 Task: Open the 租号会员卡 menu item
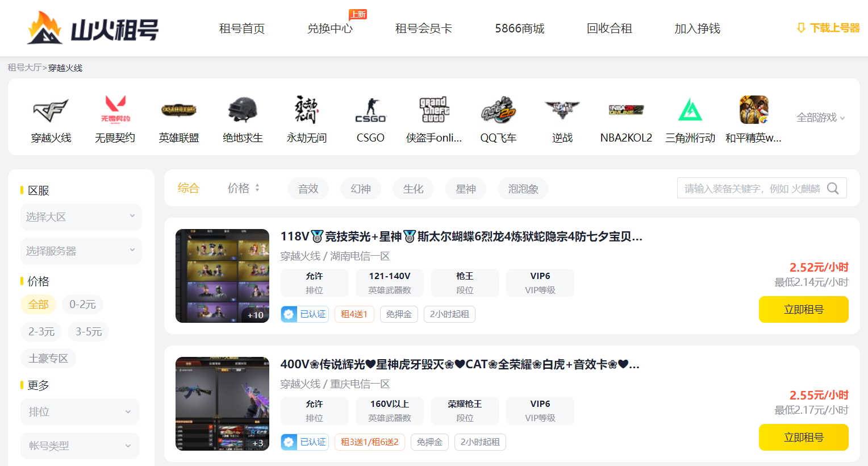coord(423,28)
